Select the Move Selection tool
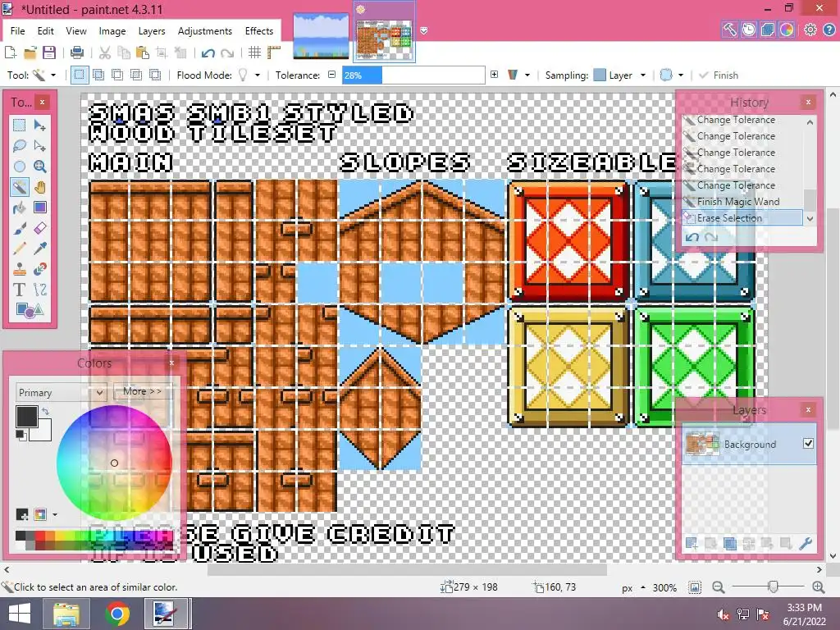Image resolution: width=840 pixels, height=630 pixels. click(x=39, y=146)
